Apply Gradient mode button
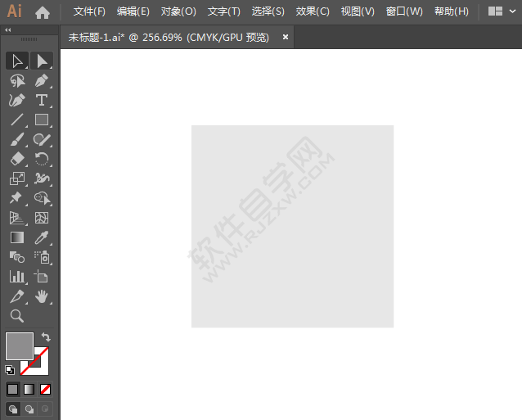The height and width of the screenshot is (420, 522). tap(29, 389)
